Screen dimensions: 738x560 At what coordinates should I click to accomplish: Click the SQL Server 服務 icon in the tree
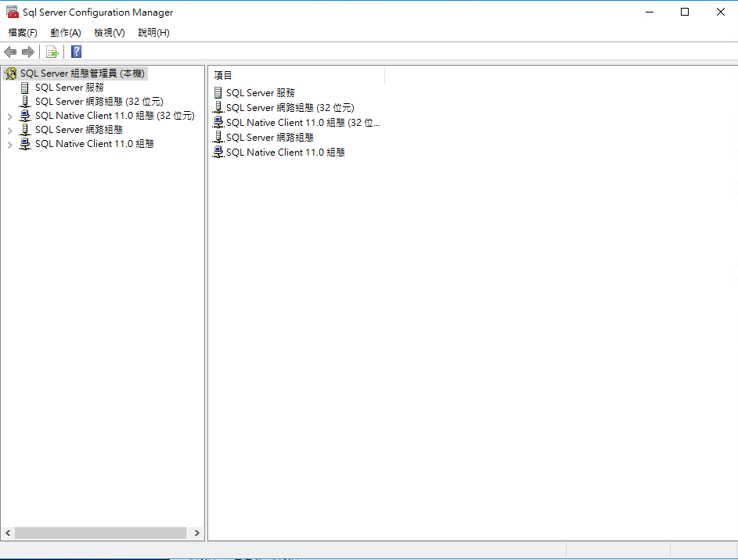click(25, 88)
